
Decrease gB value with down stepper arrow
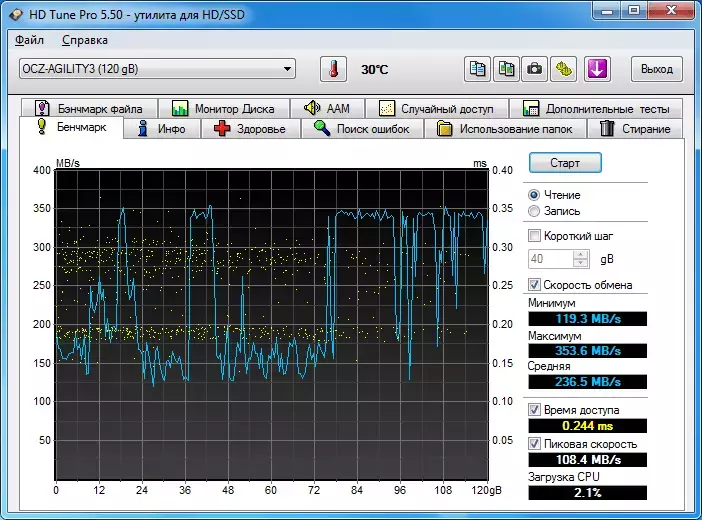pyautogui.click(x=581, y=263)
